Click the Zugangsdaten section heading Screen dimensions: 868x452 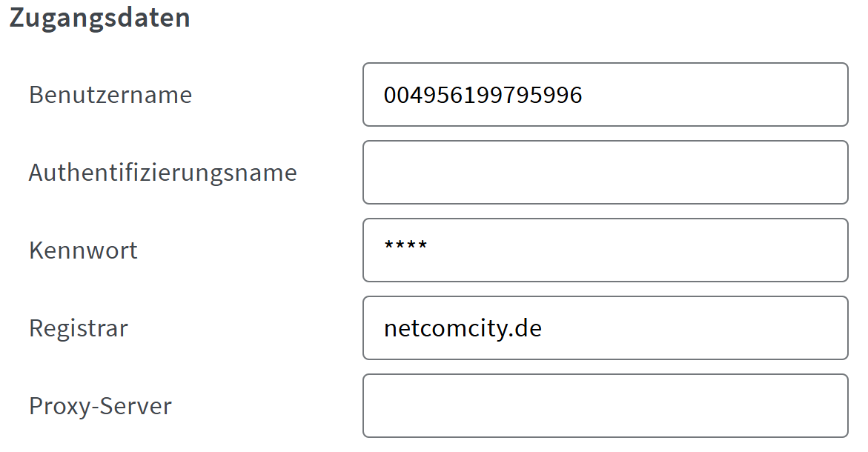(x=100, y=18)
